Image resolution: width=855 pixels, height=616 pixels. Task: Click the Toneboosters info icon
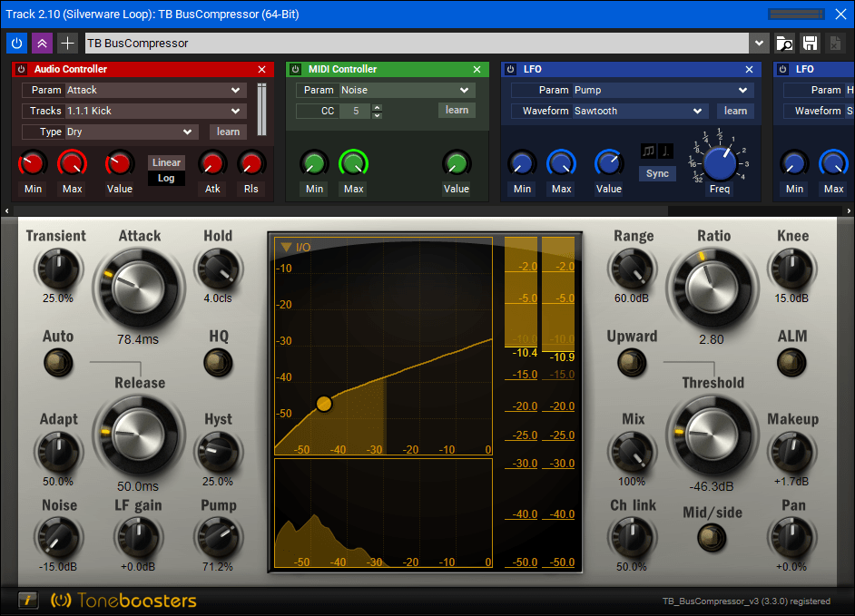pyautogui.click(x=28, y=601)
